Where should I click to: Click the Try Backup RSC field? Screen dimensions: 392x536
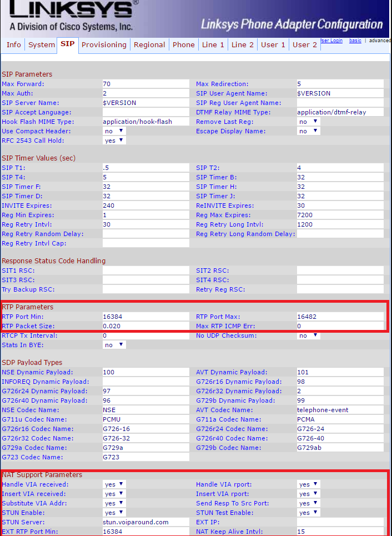point(146,289)
